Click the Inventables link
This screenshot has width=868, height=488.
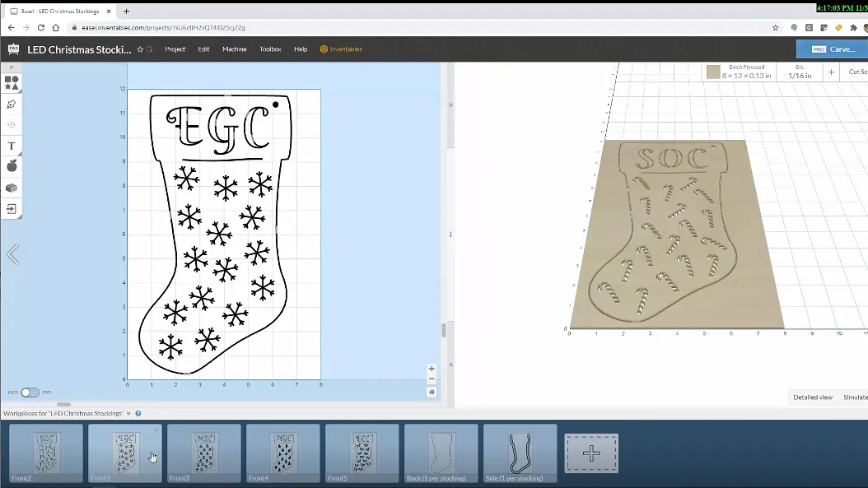pos(341,49)
